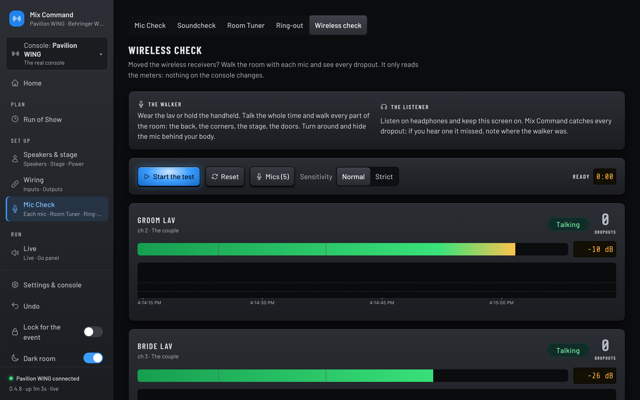Click the Walker microphone heading icon
Screen dimensions: 640x400
click(141, 104)
